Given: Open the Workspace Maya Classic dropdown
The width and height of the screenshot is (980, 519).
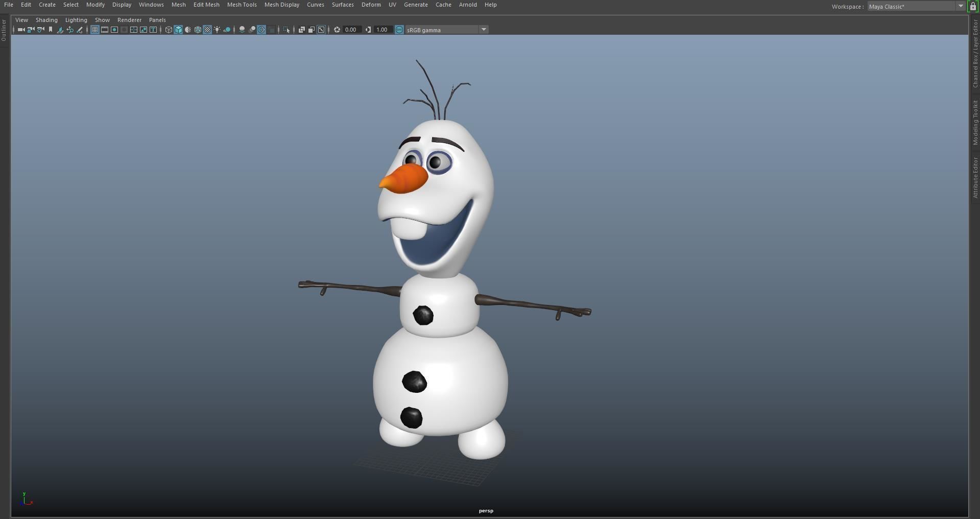Looking at the screenshot, I should pyautogui.click(x=916, y=6).
